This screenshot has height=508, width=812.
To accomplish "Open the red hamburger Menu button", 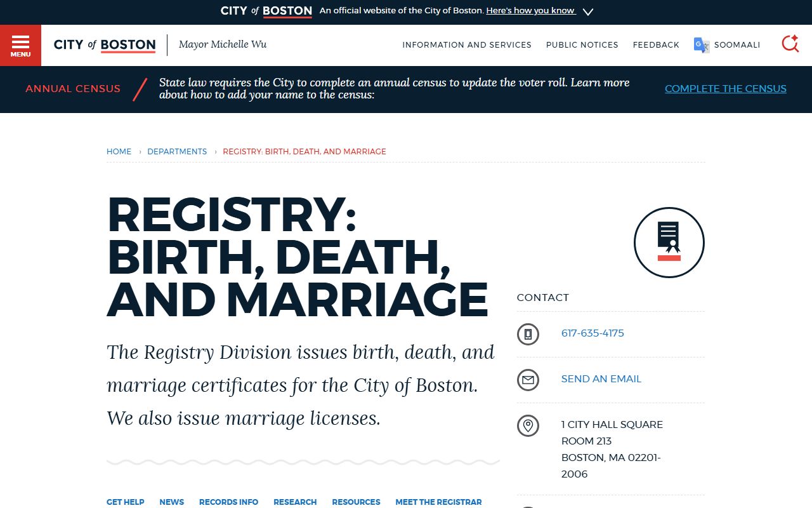I will click(20, 45).
